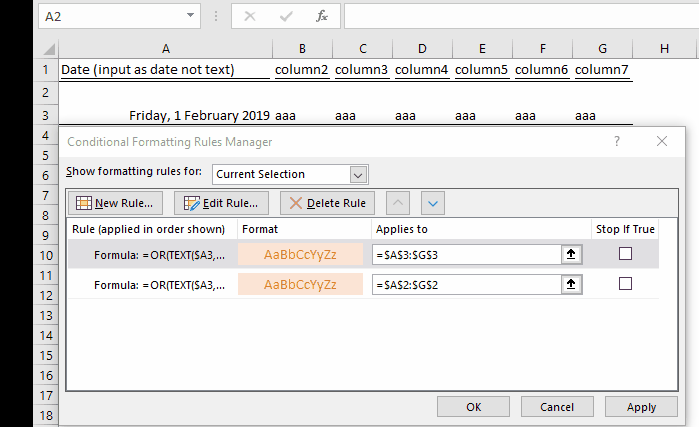Select the first rule's format preview swatch
699x427 pixels.
[300, 254]
